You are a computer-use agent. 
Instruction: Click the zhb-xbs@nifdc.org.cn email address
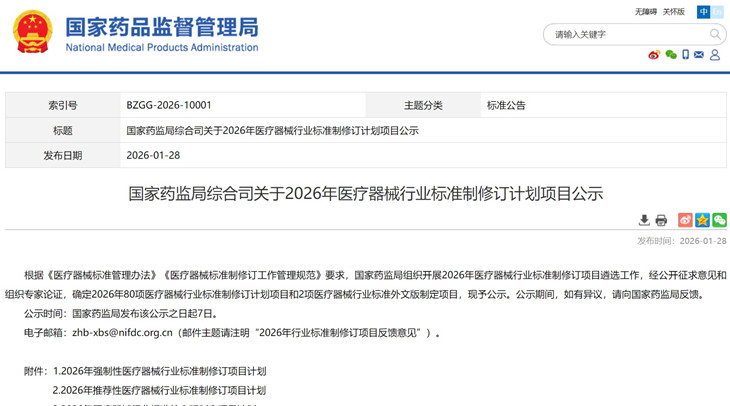(124, 332)
